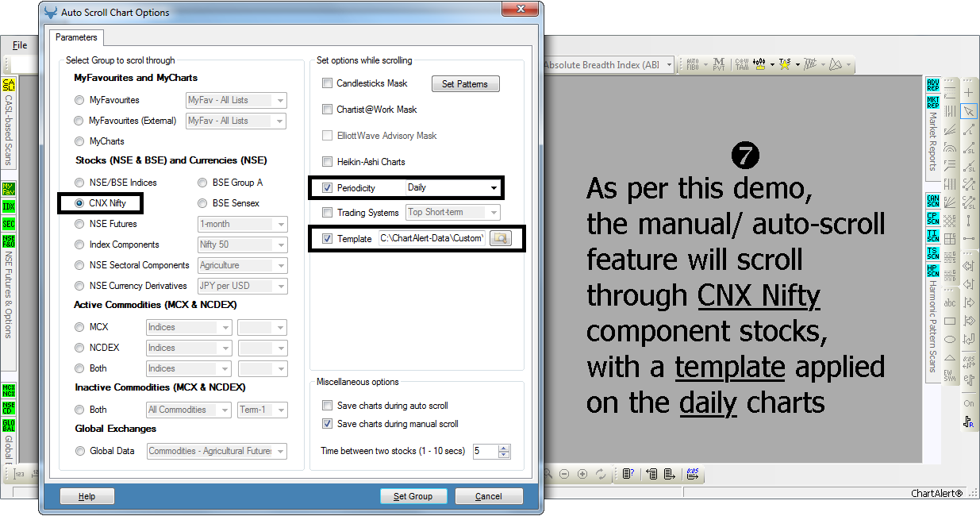The height and width of the screenshot is (516, 980).
Task: Expand the Top Short-term trading systems dropdown
Action: click(x=453, y=212)
